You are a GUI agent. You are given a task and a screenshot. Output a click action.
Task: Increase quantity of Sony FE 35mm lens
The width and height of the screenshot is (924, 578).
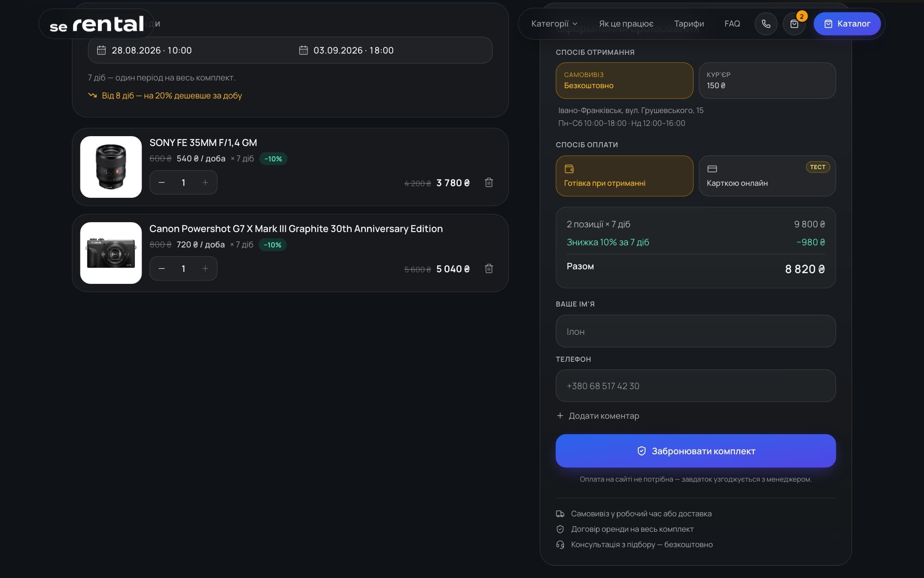[205, 183]
